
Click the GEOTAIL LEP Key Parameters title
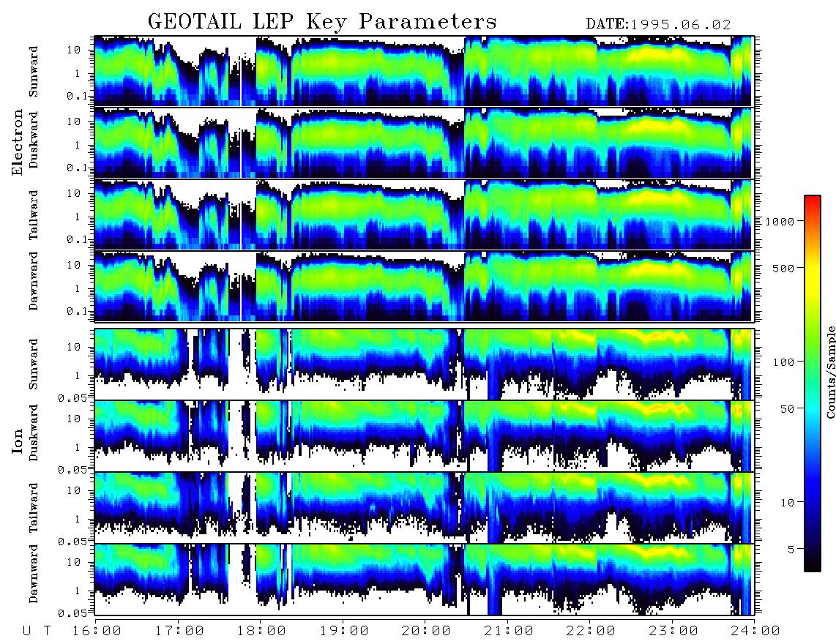(322, 22)
